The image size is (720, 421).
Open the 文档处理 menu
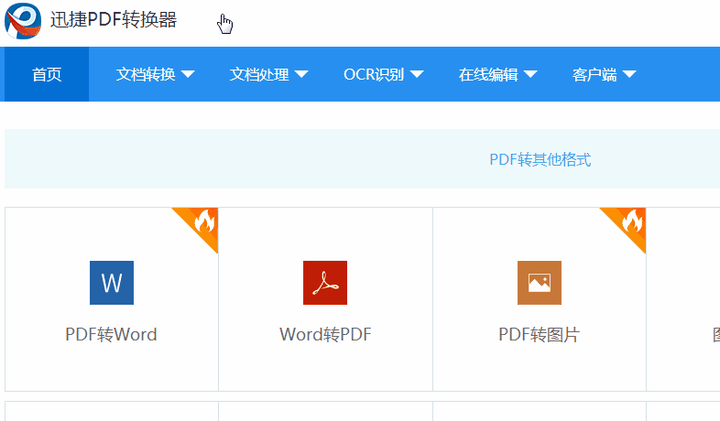[x=269, y=74]
